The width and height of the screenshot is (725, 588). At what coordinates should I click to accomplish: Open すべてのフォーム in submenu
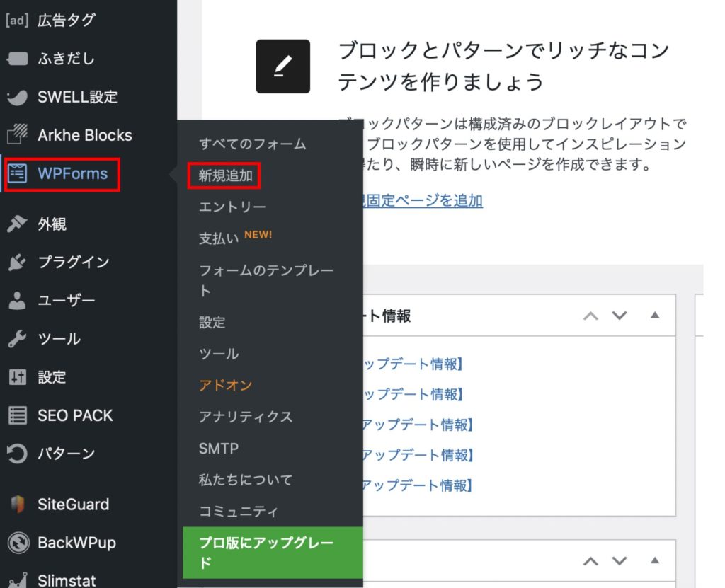252,144
